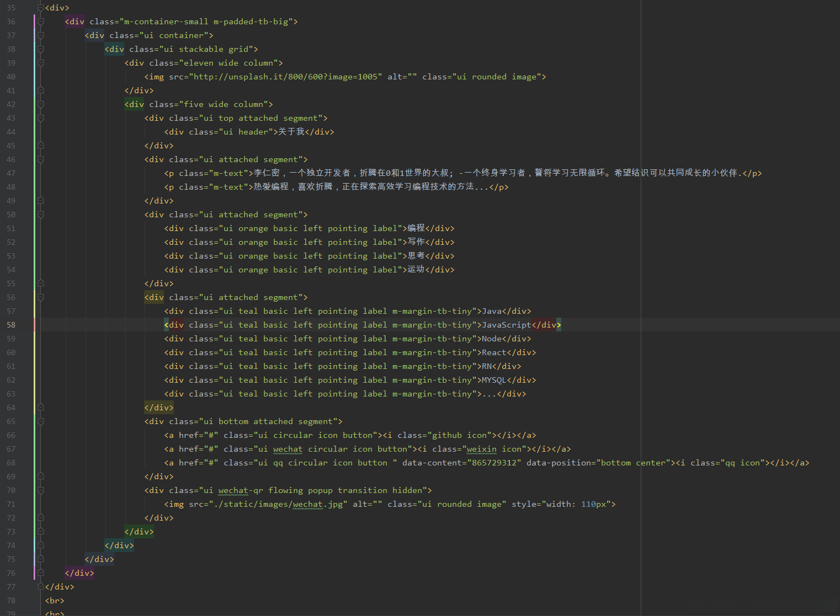Collapse the wechat-qr popup fold on line 70

tap(40, 490)
